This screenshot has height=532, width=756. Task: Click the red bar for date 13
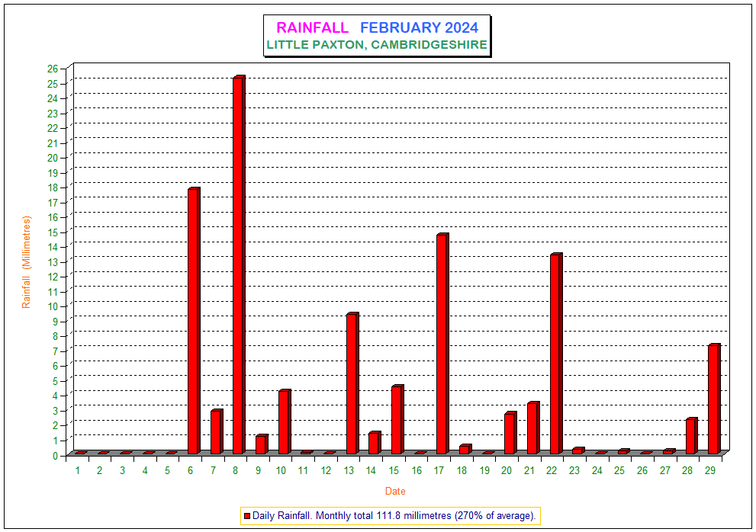352,383
